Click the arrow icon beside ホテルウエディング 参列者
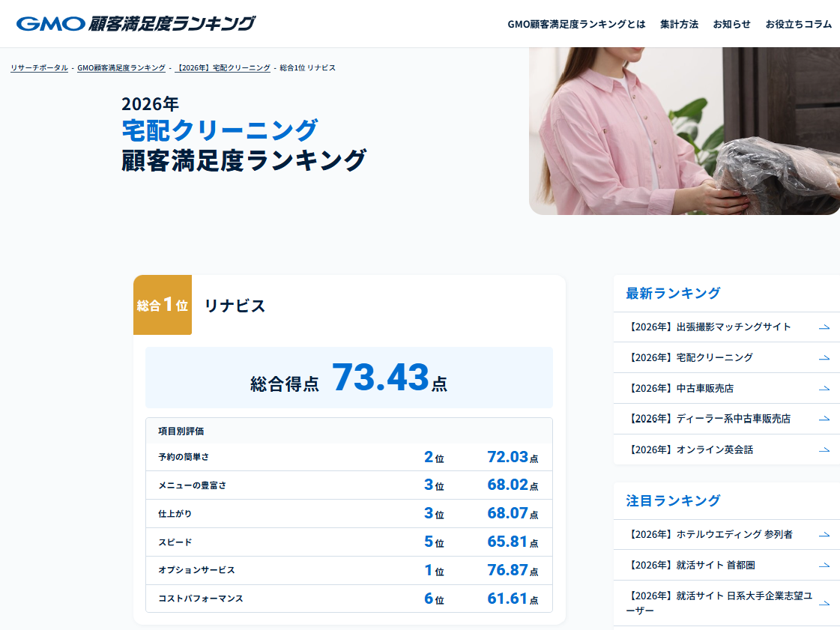The image size is (840, 630). tap(824, 535)
